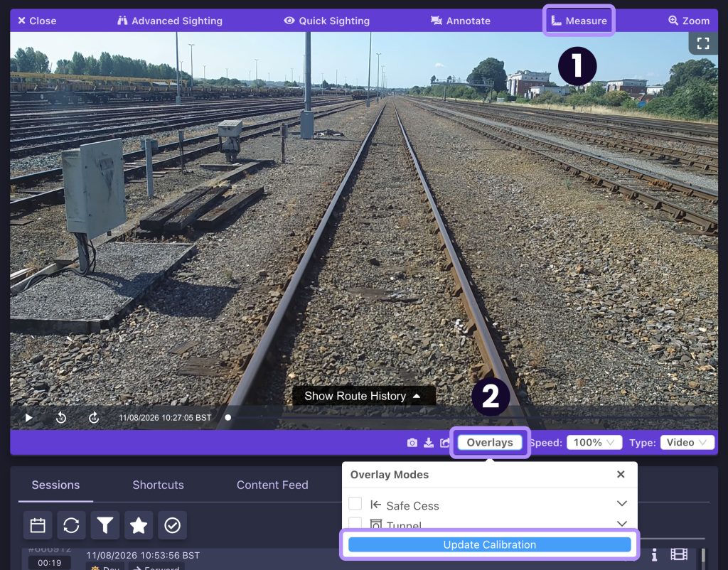This screenshot has width=728, height=570.
Task: Open the session film strip icon
Action: (679, 554)
